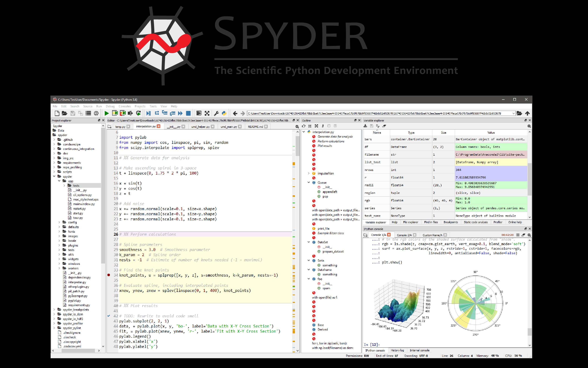This screenshot has height=368, width=588.
Task: Start debugging with the blue debug icon
Action: (x=149, y=113)
